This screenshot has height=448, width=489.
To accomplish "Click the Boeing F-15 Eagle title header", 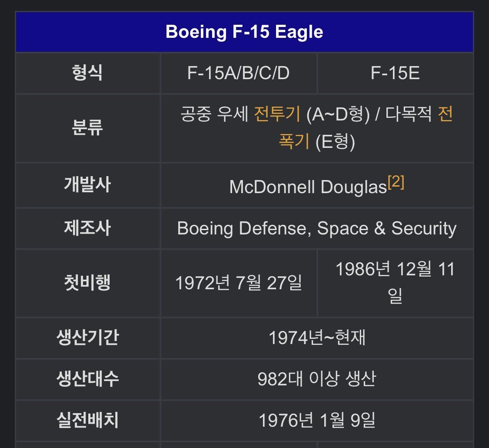I will click(x=244, y=32).
